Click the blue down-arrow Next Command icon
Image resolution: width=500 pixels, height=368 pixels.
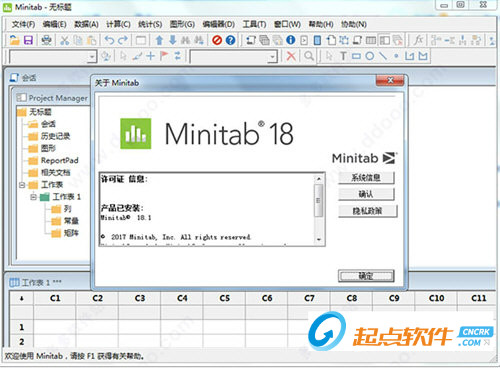(172, 40)
